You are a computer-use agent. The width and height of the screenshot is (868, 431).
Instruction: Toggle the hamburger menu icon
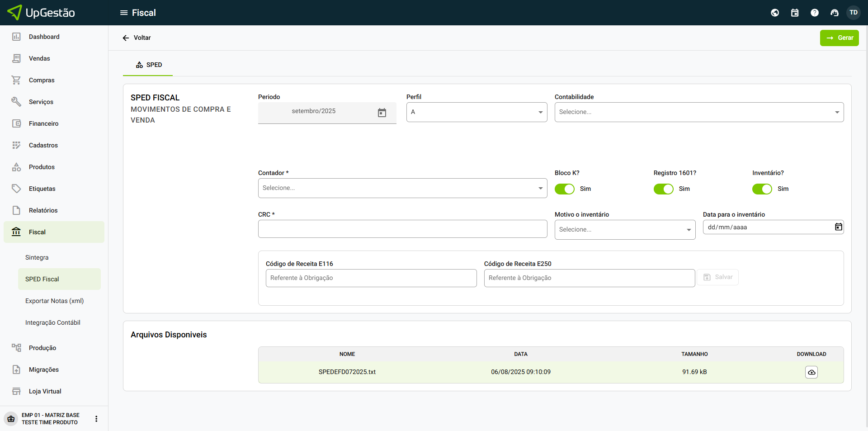coord(123,13)
